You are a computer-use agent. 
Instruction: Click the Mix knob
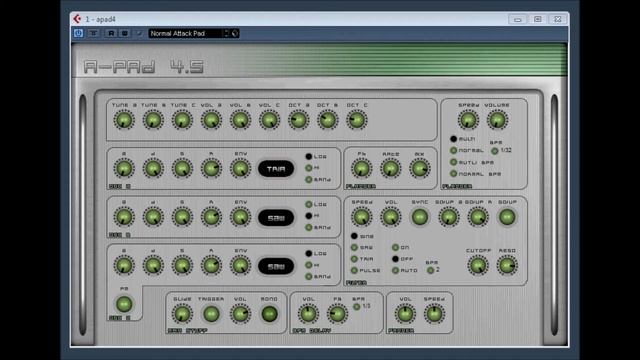(x=420, y=169)
